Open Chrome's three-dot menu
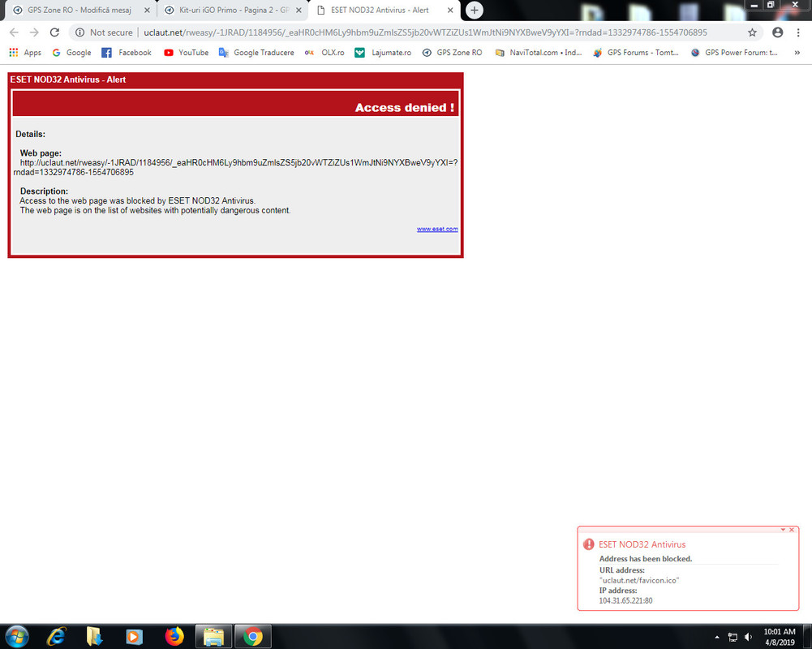This screenshot has width=812, height=649. [x=798, y=32]
